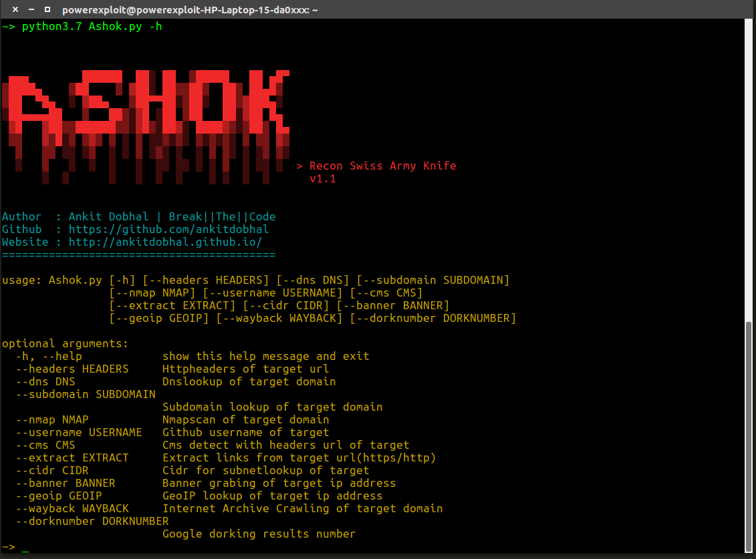Click the usage: Ashok.py line

coord(255,280)
